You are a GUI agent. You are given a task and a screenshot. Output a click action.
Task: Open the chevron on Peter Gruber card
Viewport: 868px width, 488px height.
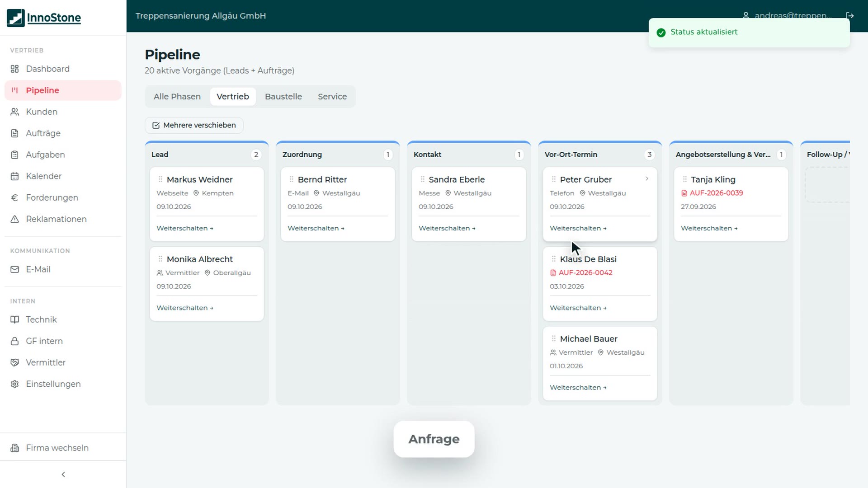pyautogui.click(x=647, y=178)
